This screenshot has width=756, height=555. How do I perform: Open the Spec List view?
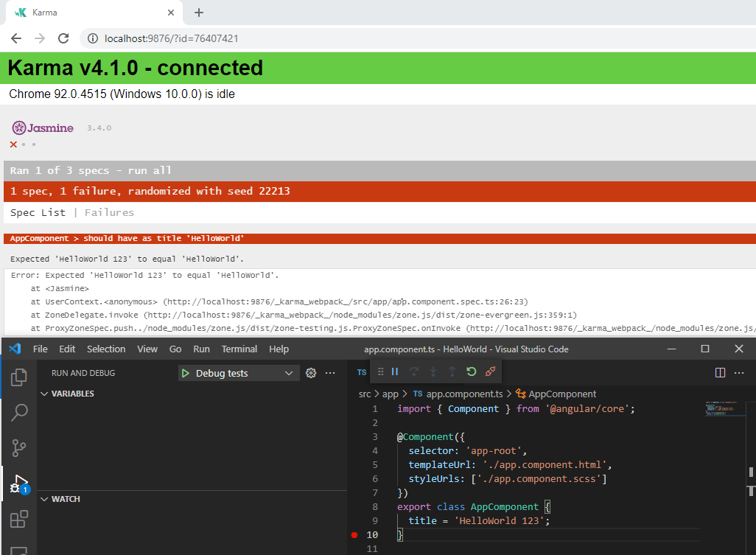pos(38,212)
